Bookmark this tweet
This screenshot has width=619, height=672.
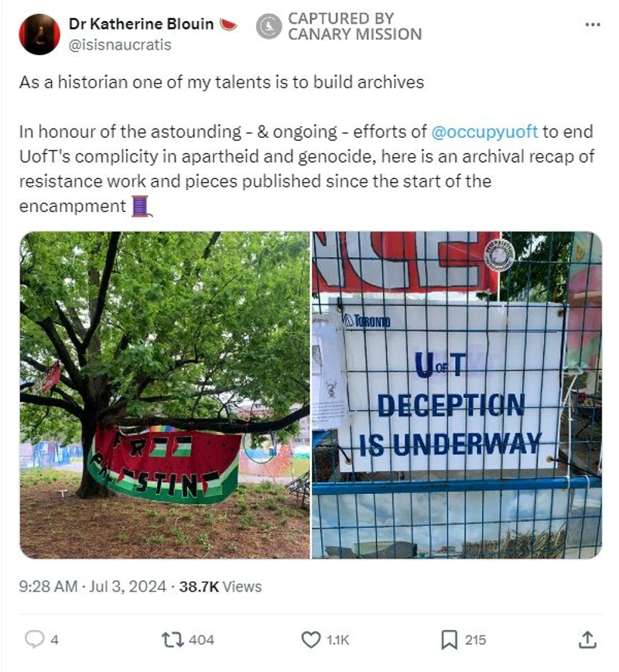(x=449, y=639)
